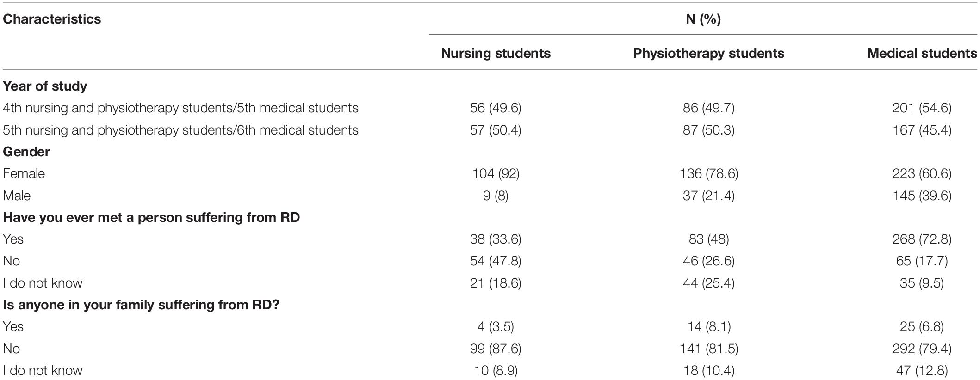Click medical students value 201 (54.6)
Viewport: 980px width, 380px height.
point(922,108)
